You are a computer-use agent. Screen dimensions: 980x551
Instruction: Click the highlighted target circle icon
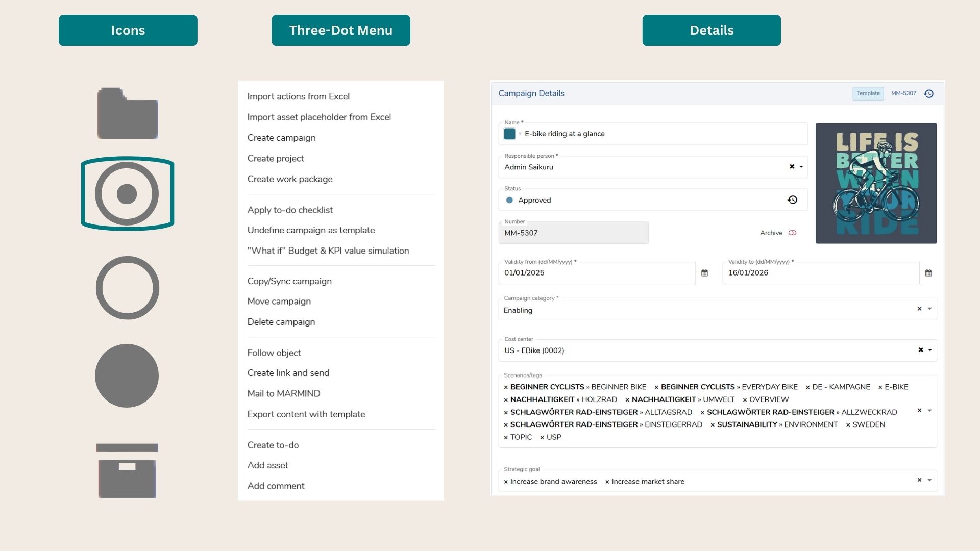(127, 193)
